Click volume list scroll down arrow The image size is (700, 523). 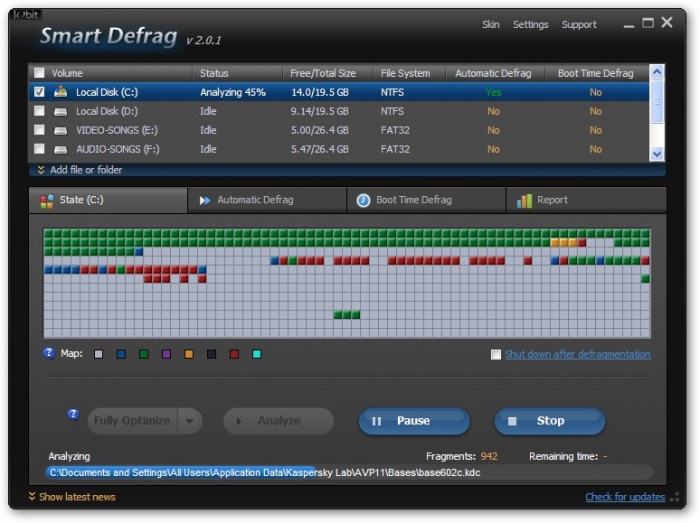click(657, 154)
